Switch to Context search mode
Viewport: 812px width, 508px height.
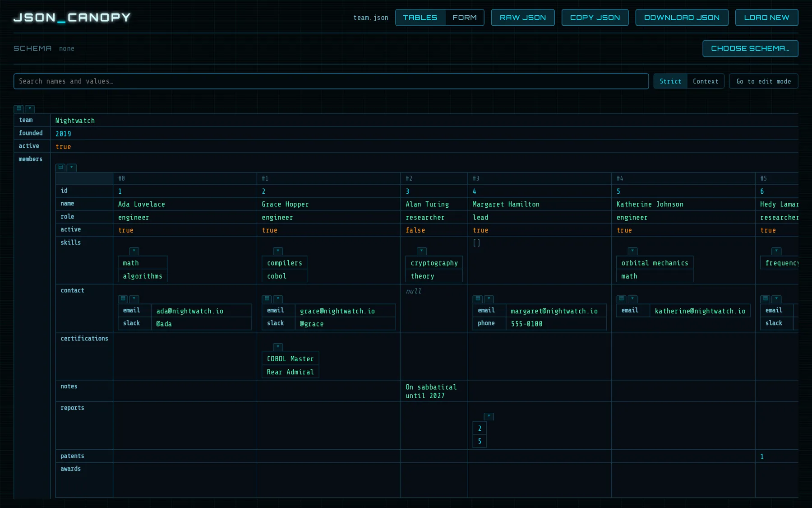pos(706,81)
